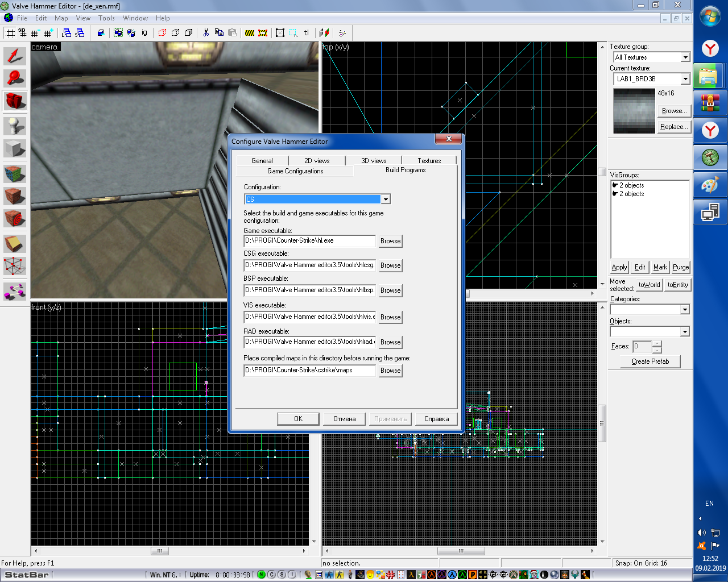
Task: Click the Ungroup objects icon
Action: point(131,33)
